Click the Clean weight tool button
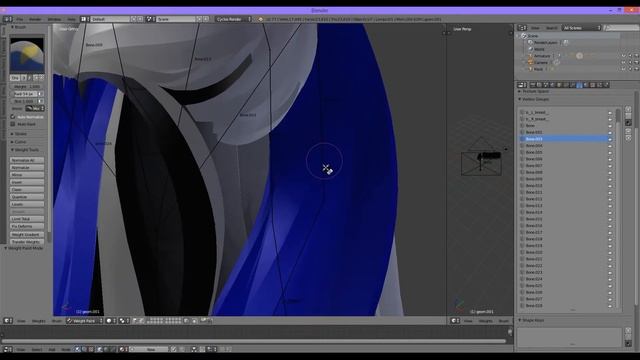 [x=27, y=190]
